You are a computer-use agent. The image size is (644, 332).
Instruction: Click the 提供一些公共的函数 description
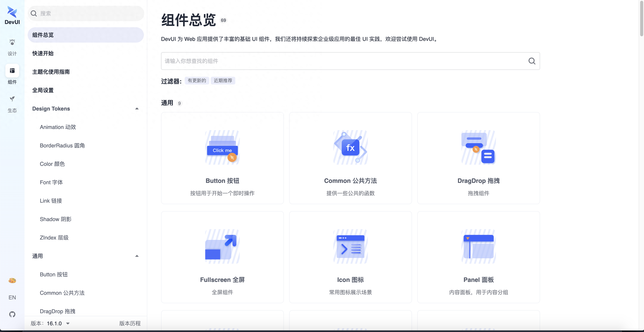350,193
